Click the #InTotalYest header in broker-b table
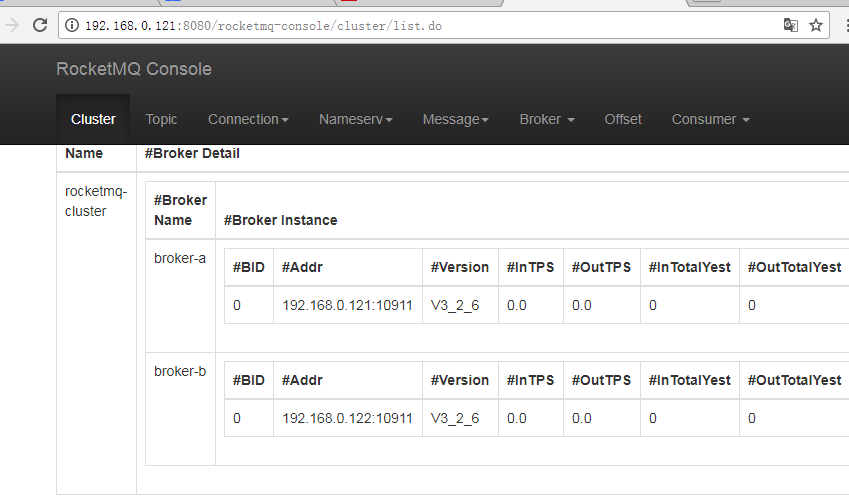The height and width of the screenshot is (503, 849). point(690,381)
